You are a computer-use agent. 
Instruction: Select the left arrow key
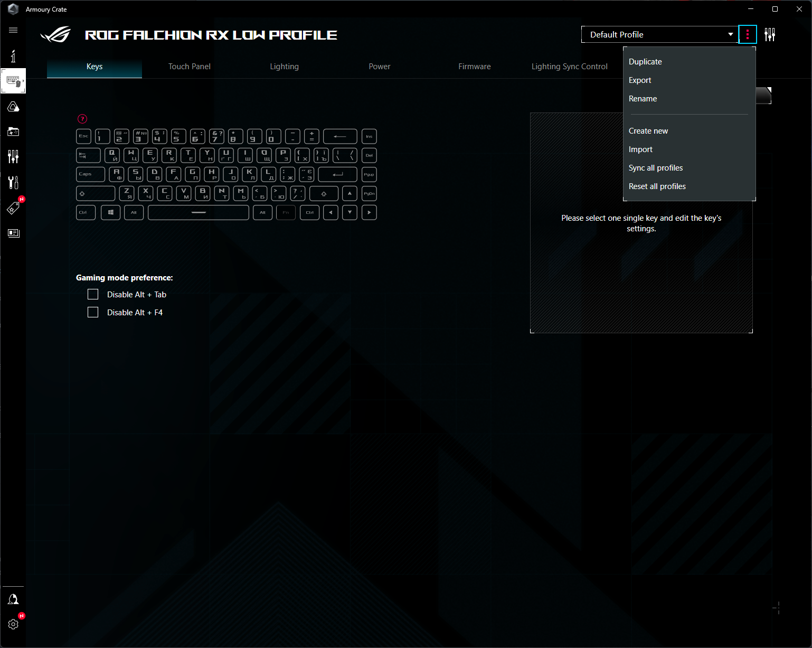[331, 212]
